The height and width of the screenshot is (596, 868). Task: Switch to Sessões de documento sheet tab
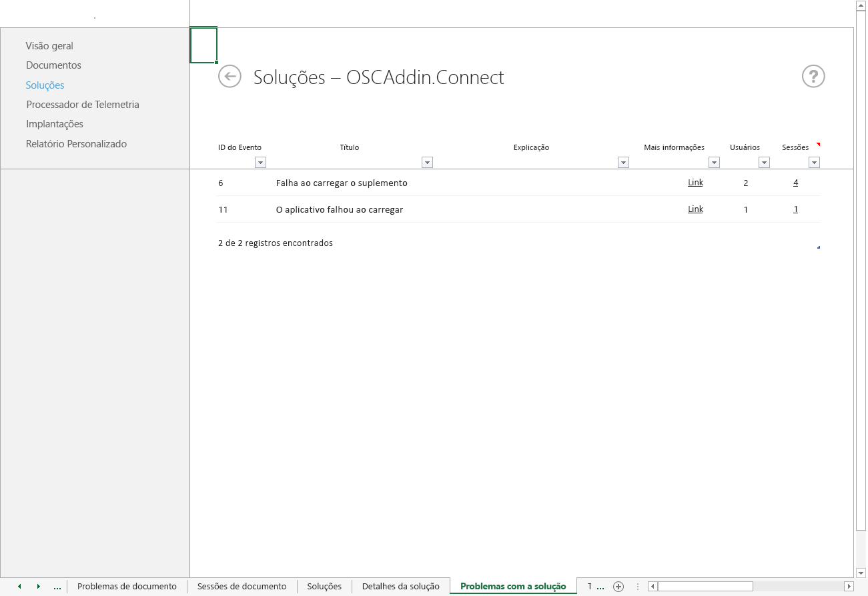[242, 587]
